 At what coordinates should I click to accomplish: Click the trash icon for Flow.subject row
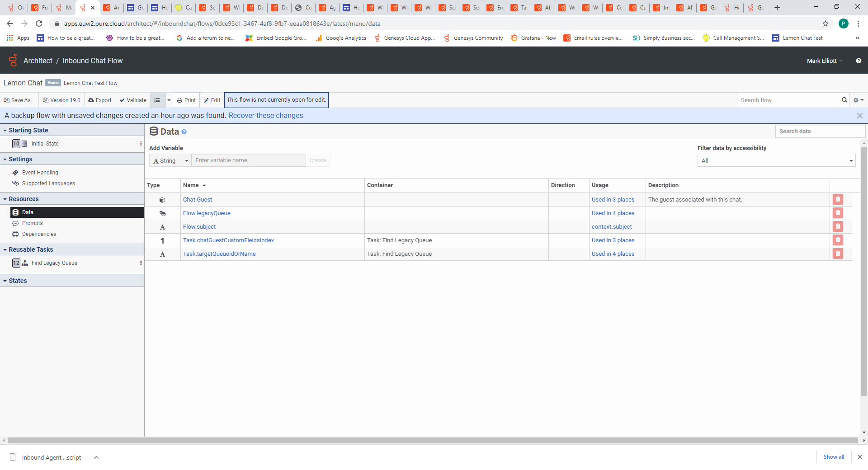(x=838, y=226)
